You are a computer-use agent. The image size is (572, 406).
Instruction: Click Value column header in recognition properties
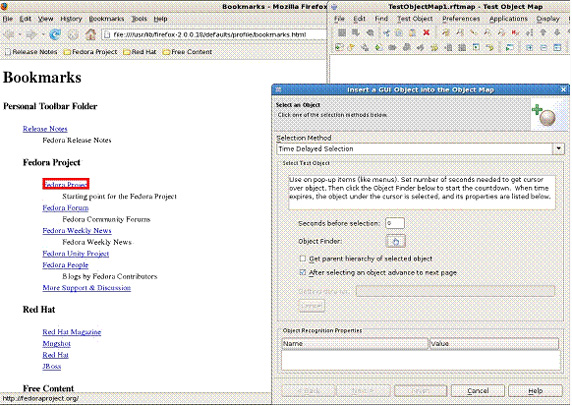point(494,344)
